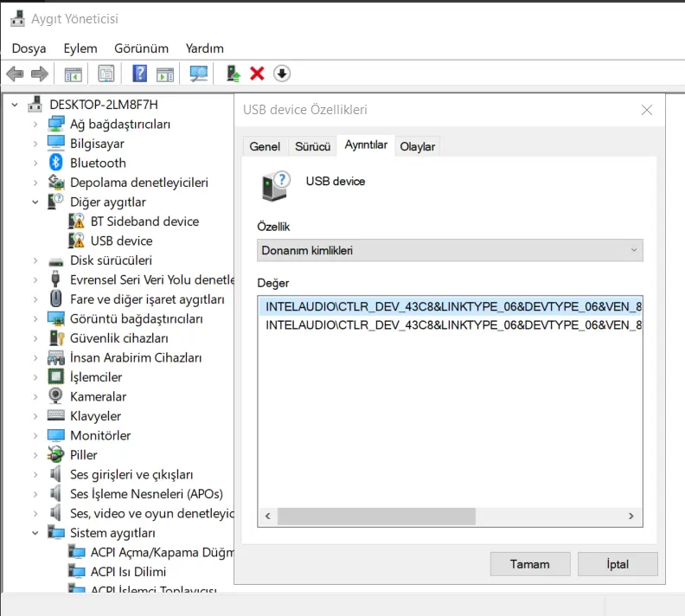This screenshot has height=616, width=685.
Task: Expand the Piller category arrow
Action: (35, 455)
